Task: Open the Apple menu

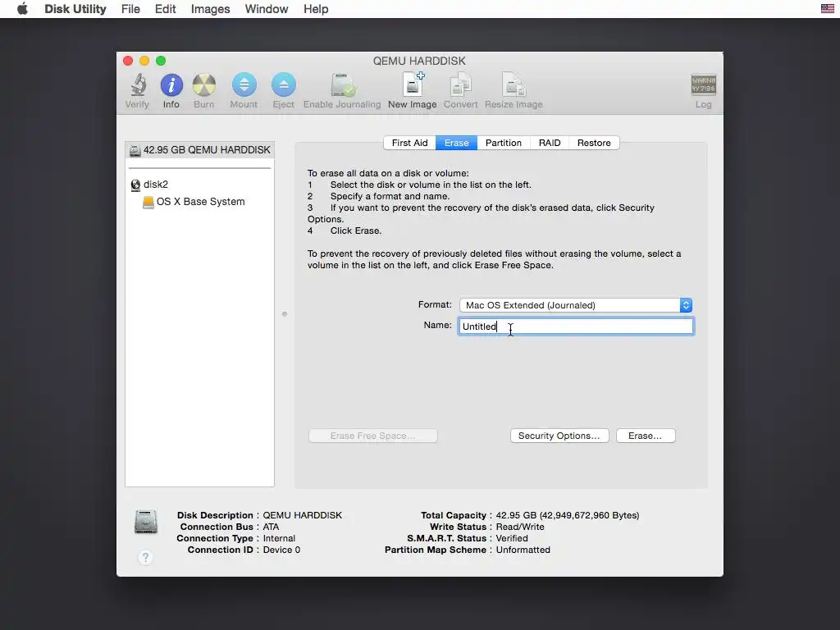Action: click(x=22, y=9)
